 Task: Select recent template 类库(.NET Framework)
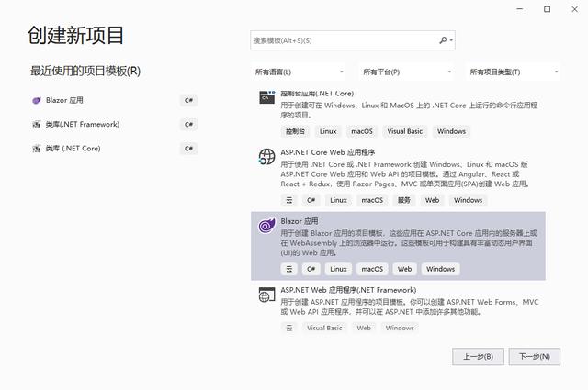114,125
